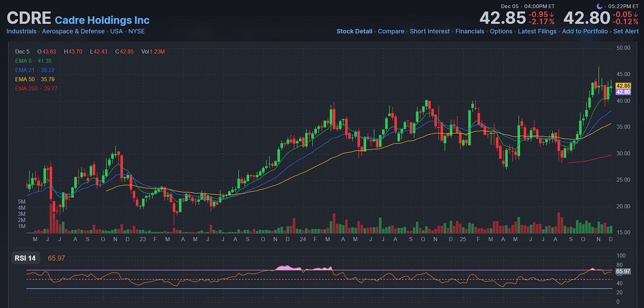Click the '23' year marker on time axis

tap(142, 239)
